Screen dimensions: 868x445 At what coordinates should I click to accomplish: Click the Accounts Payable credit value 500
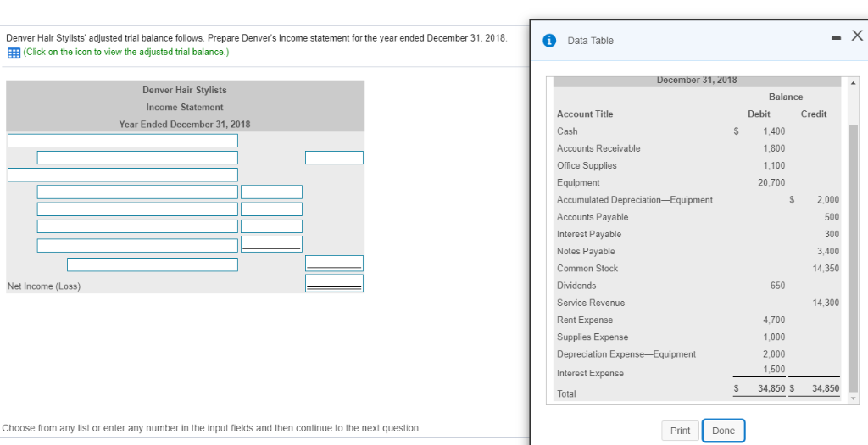832,217
